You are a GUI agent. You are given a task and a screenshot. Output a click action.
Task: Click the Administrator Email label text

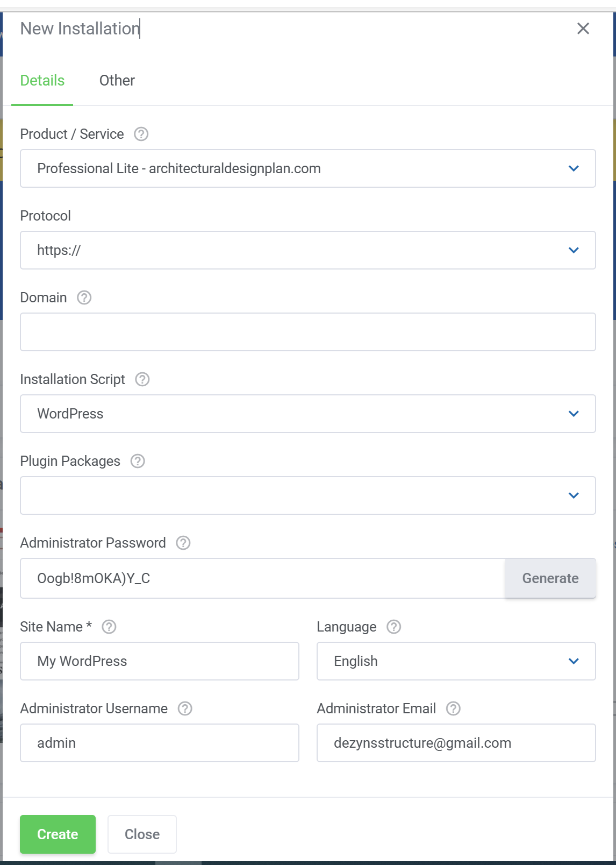[x=376, y=708]
